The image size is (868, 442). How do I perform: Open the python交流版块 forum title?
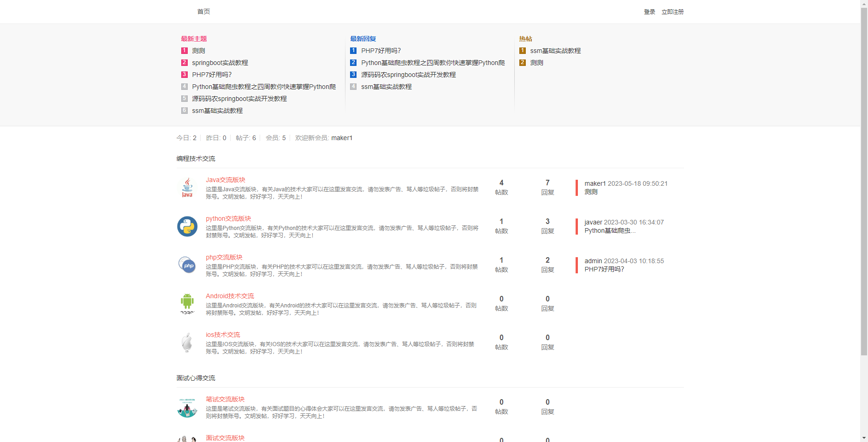[x=228, y=218]
